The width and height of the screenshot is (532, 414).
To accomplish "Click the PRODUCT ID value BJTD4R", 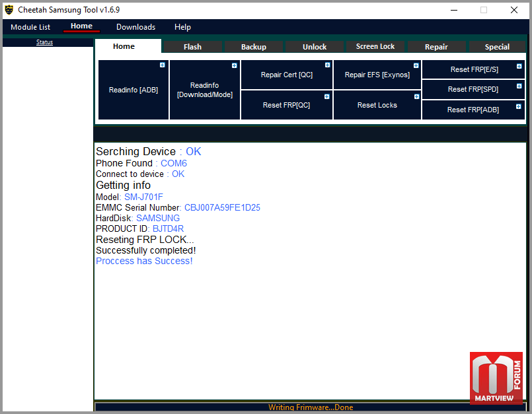I will (x=168, y=229).
